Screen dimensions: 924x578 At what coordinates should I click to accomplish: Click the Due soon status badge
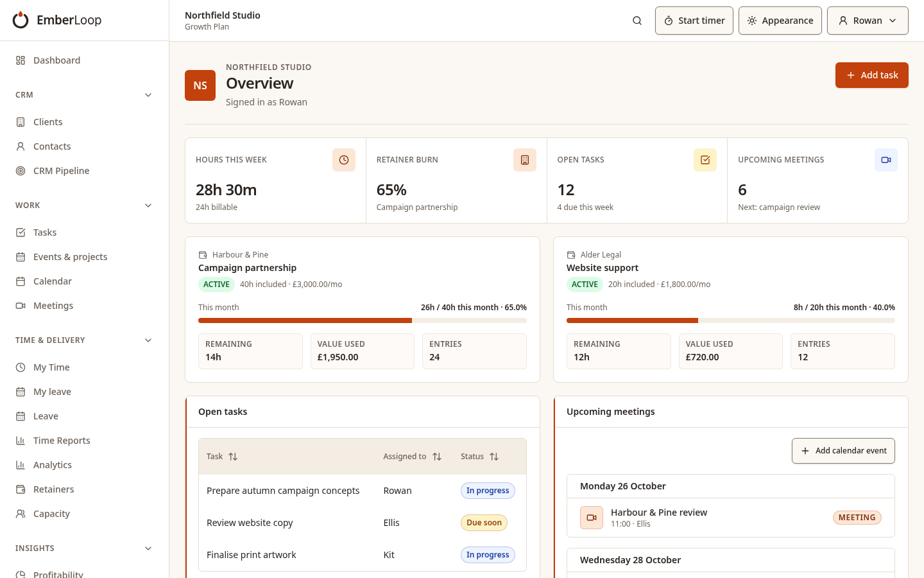point(484,523)
